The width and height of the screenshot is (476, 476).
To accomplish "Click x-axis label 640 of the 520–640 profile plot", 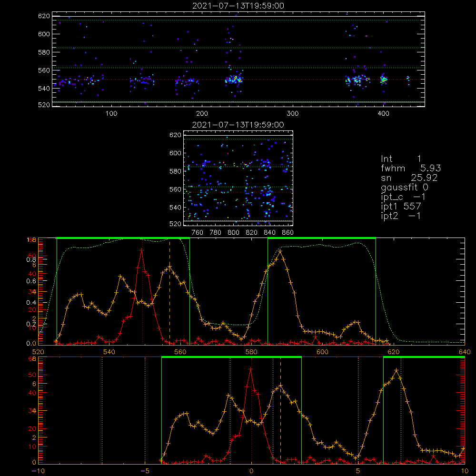I will (x=465, y=352).
